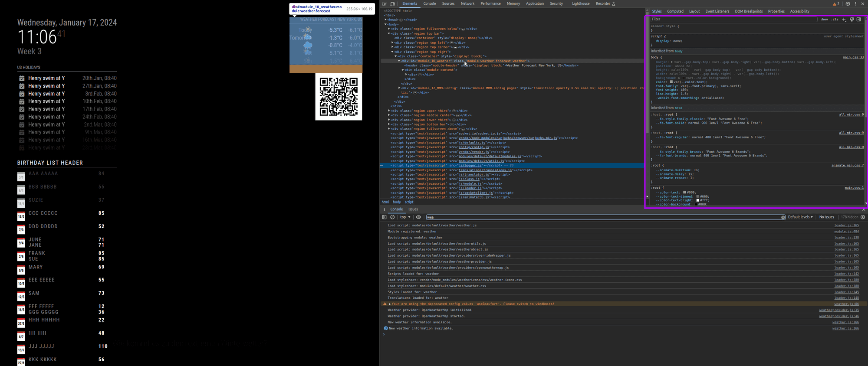Image resolution: width=868 pixels, height=366 pixels.
Task: Click the 15/2 birthday calendar icon
Action: pos(21,216)
